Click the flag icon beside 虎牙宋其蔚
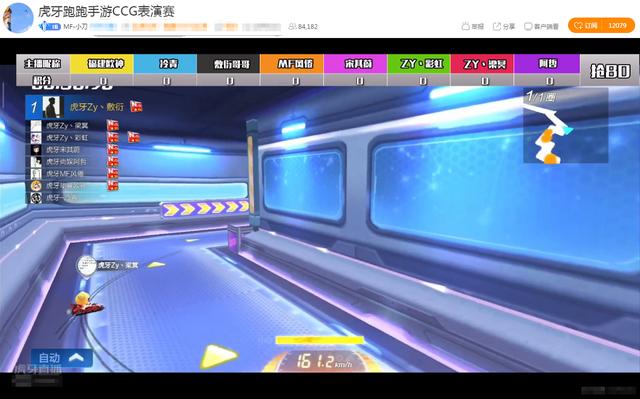The width and height of the screenshot is (640, 399). tap(113, 150)
